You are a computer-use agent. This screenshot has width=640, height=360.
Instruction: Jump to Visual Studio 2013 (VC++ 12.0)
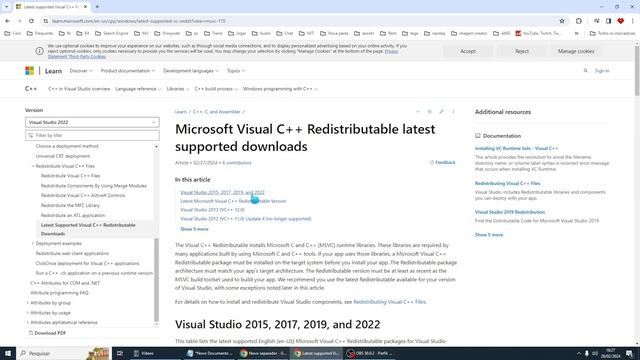pos(212,210)
